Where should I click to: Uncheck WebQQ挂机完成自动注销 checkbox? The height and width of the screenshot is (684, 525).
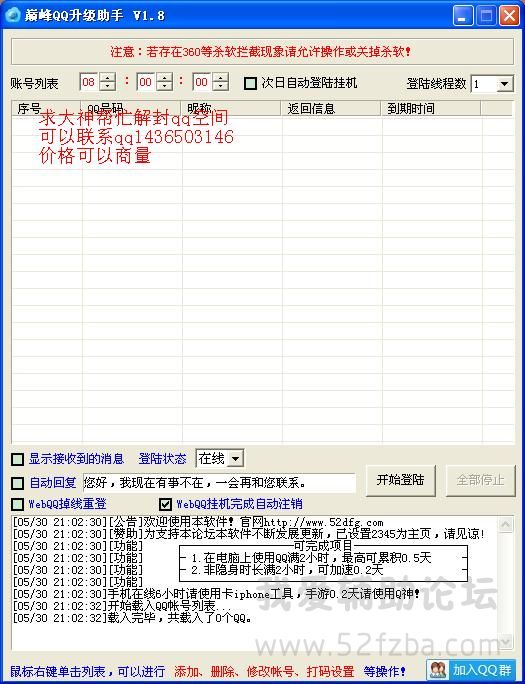pos(165,504)
